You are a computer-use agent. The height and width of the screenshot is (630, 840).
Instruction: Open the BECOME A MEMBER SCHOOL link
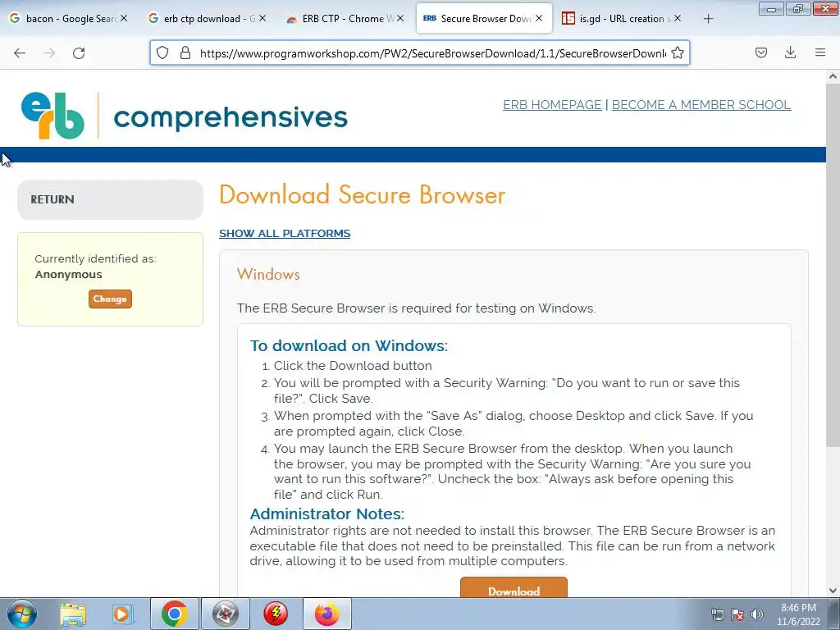point(701,104)
